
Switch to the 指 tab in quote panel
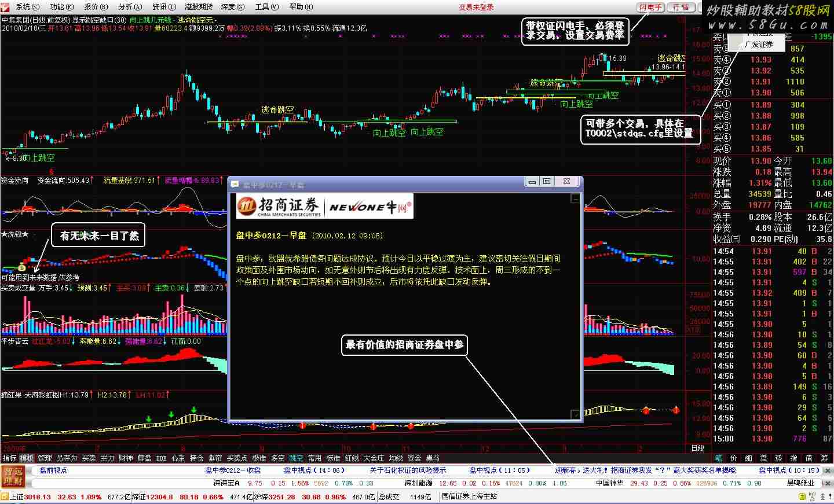[794, 458]
